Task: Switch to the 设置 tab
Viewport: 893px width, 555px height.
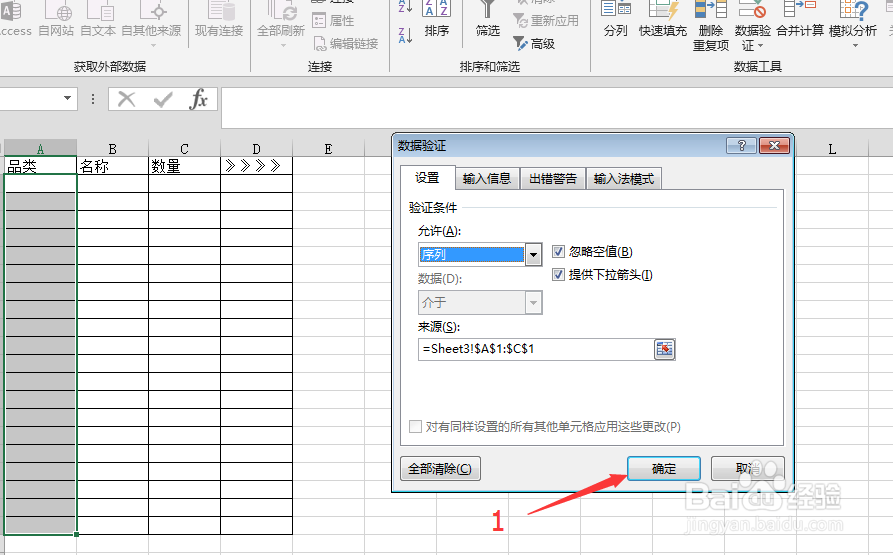Action: (427, 178)
